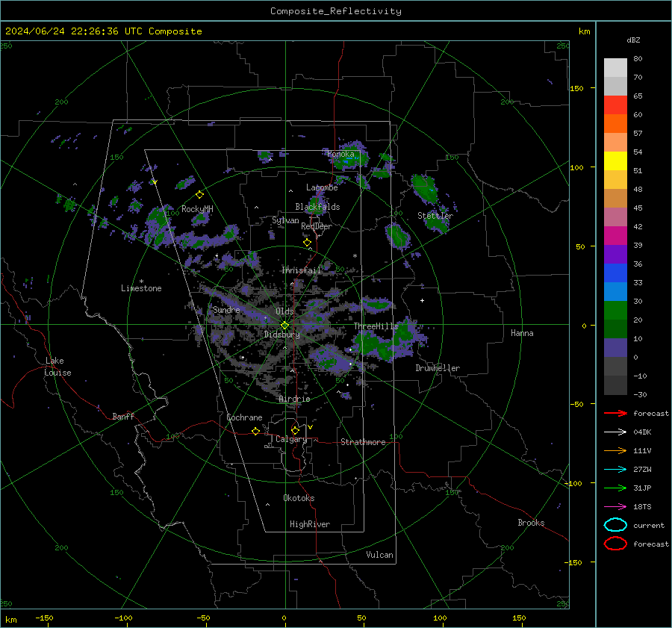Click the red forecast ellipse legend icon
Image resolution: width=672 pixels, height=628 pixels.
615,544
